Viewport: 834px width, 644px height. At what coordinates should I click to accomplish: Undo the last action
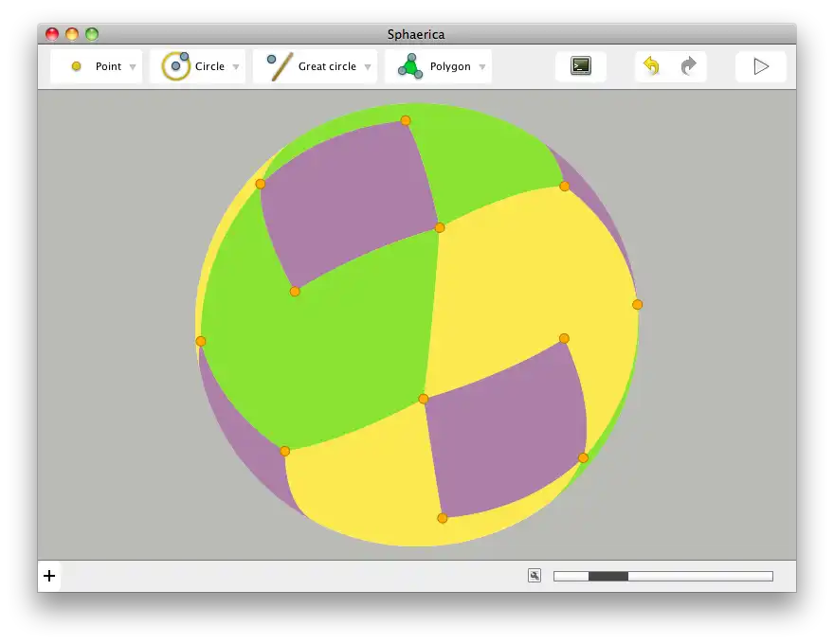point(652,66)
